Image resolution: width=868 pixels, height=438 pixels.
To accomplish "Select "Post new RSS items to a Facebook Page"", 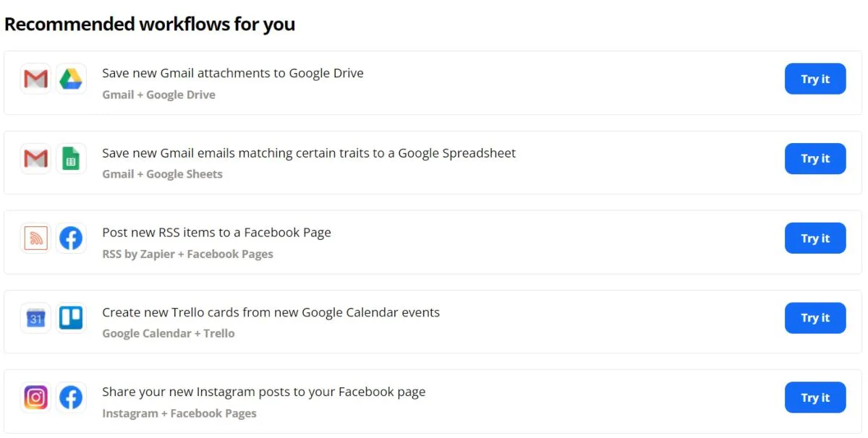I will pos(216,233).
